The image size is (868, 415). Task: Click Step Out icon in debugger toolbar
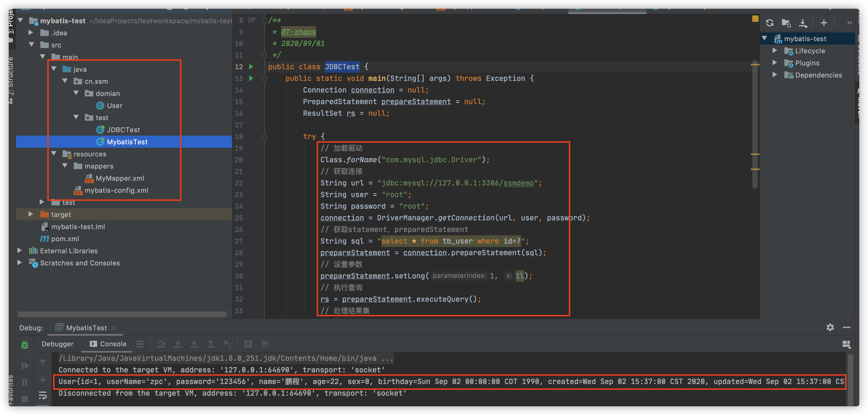(210, 344)
